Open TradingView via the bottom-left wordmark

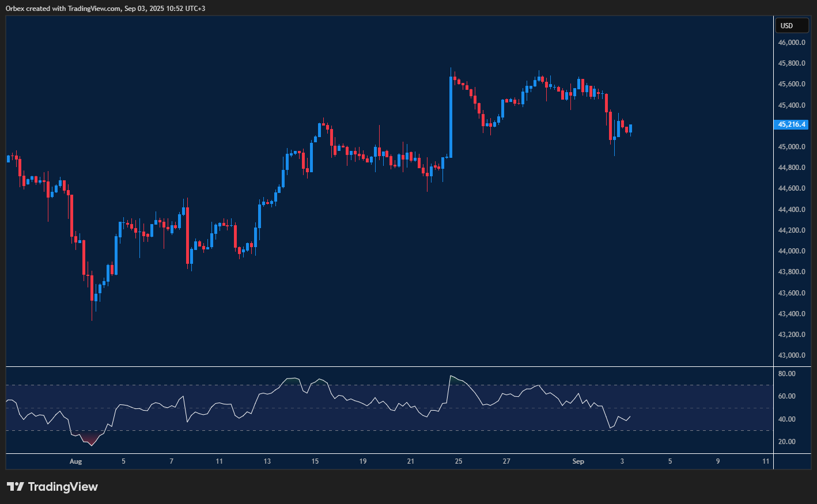(x=63, y=487)
